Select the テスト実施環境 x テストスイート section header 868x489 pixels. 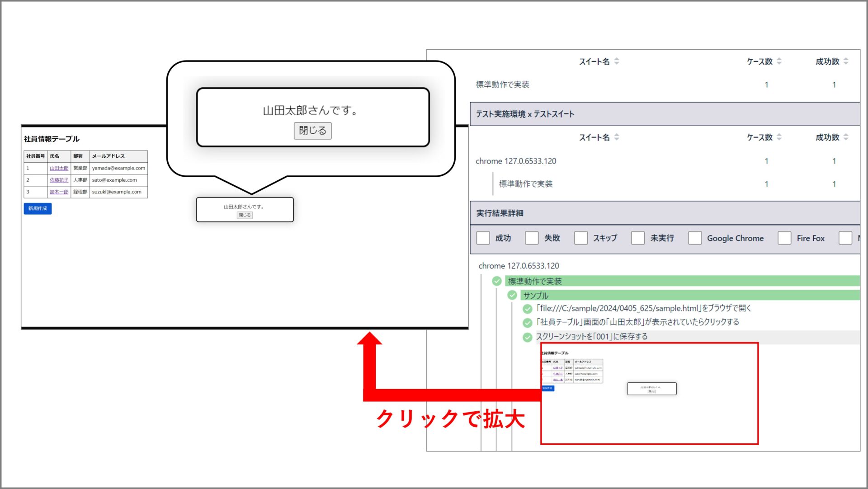pos(524,114)
